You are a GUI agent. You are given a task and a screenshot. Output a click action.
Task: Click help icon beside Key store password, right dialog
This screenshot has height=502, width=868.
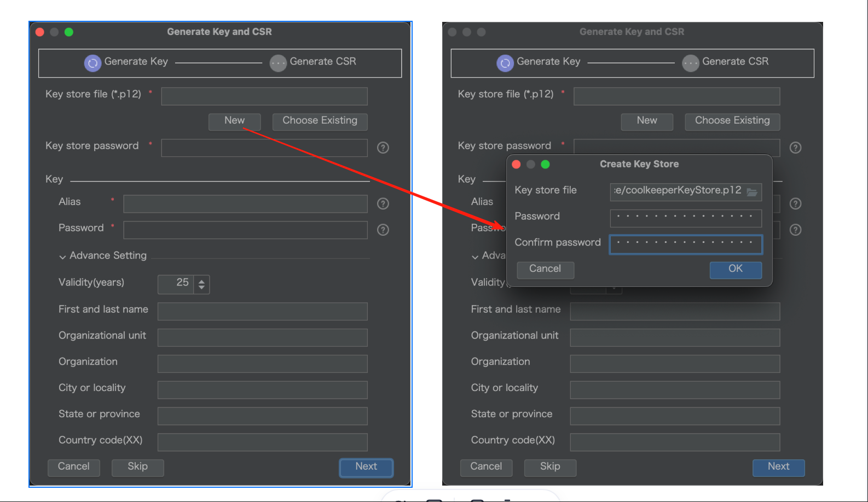coord(795,148)
